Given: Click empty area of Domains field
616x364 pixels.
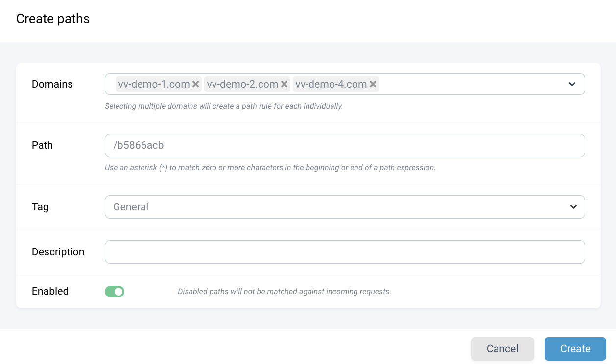Looking at the screenshot, I should 470,84.
